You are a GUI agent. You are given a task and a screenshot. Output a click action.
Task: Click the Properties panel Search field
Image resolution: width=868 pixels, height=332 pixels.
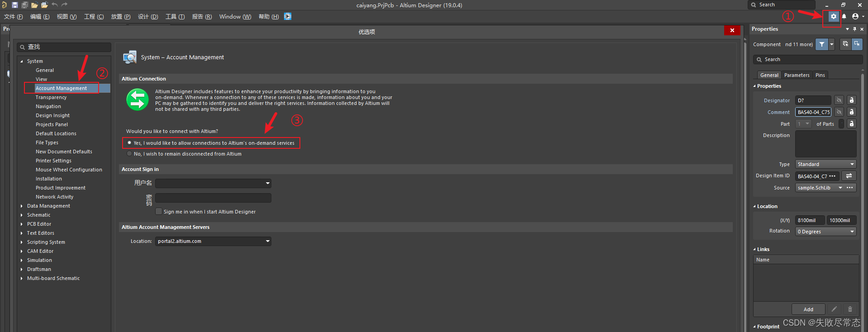(x=808, y=59)
